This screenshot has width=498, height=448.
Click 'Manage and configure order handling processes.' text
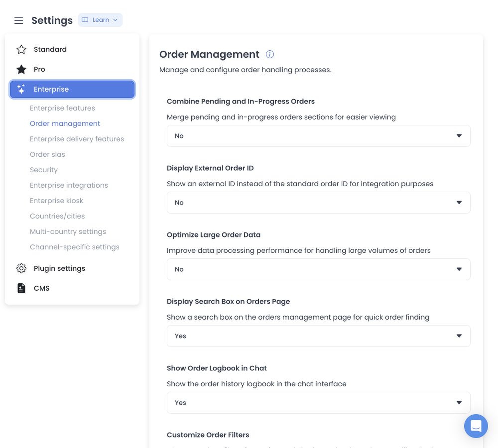(x=245, y=70)
